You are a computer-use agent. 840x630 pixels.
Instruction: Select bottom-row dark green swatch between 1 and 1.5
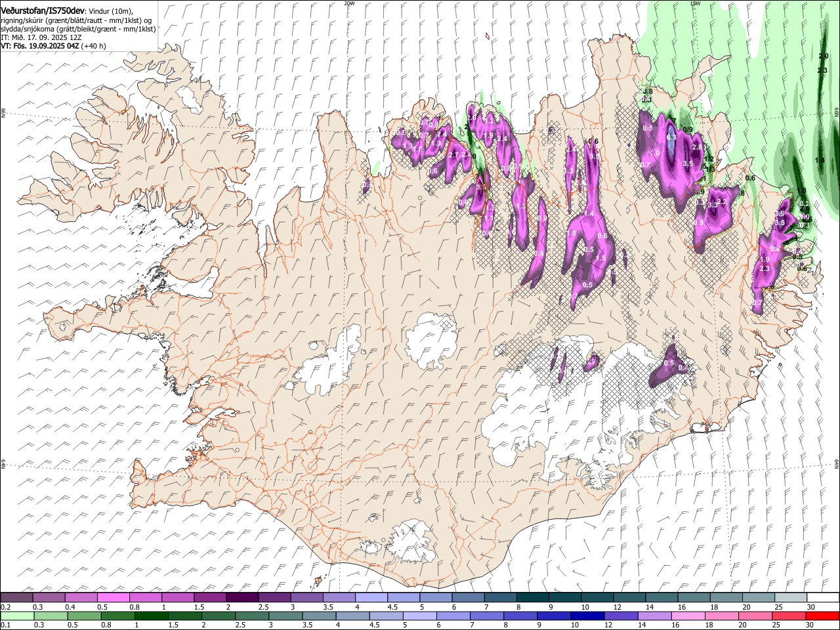[x=152, y=616]
